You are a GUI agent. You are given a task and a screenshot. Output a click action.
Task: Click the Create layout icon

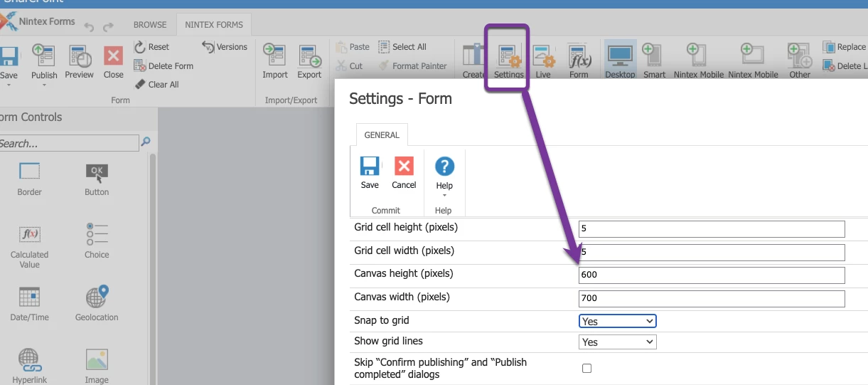pos(473,56)
